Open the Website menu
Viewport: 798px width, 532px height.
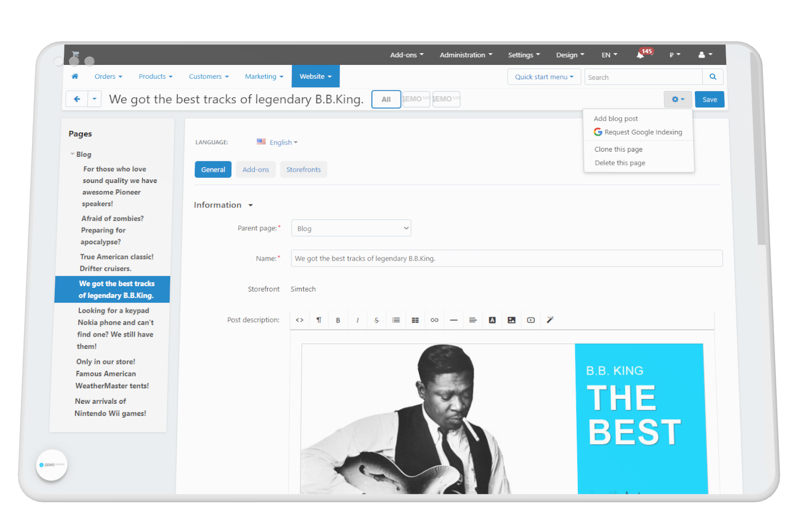coord(315,77)
